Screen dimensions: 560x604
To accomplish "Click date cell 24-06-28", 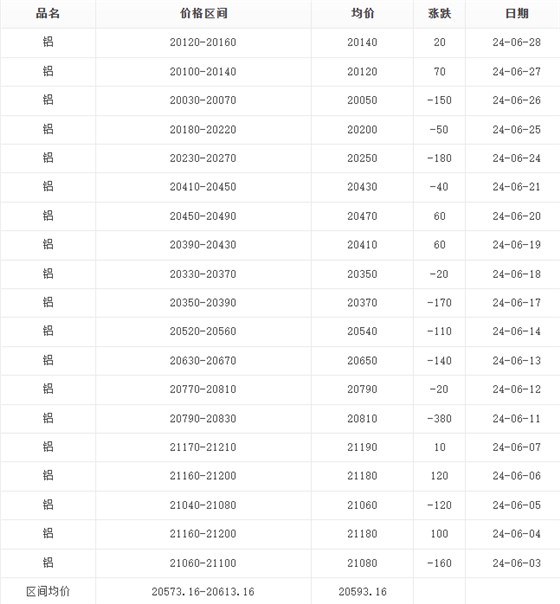I will (x=516, y=42).
